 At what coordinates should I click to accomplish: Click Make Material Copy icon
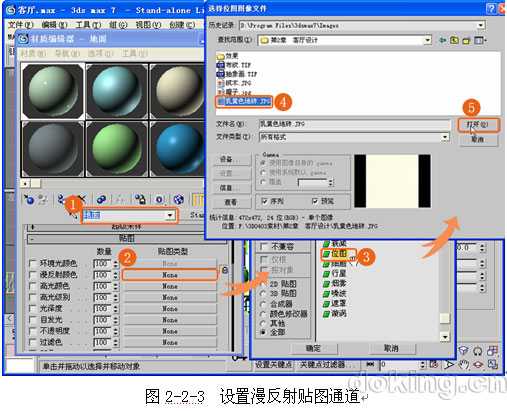(x=101, y=199)
